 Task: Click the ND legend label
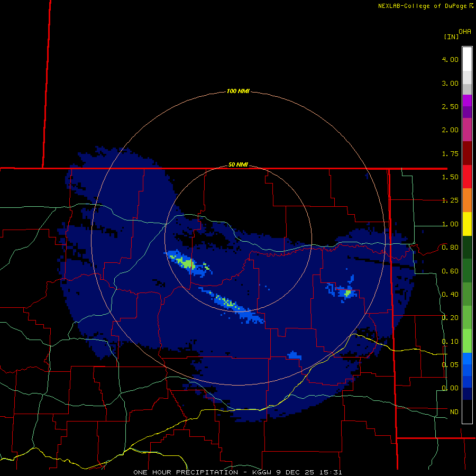click(x=454, y=412)
